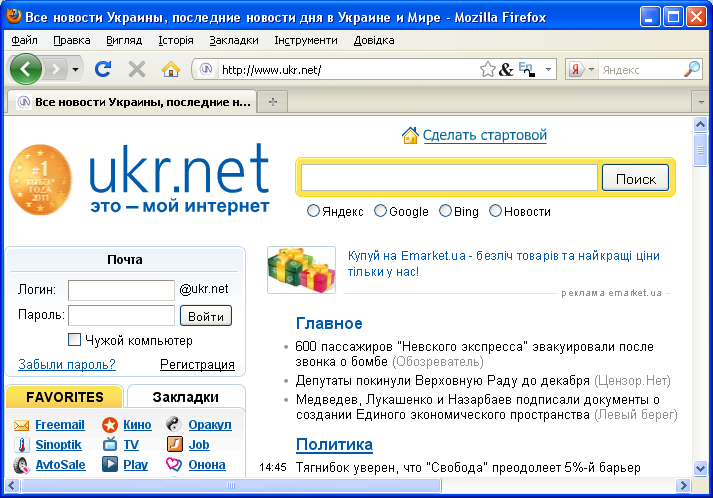Expand the address bar URL history dropdown
The height and width of the screenshot is (498, 713).
tap(548, 70)
